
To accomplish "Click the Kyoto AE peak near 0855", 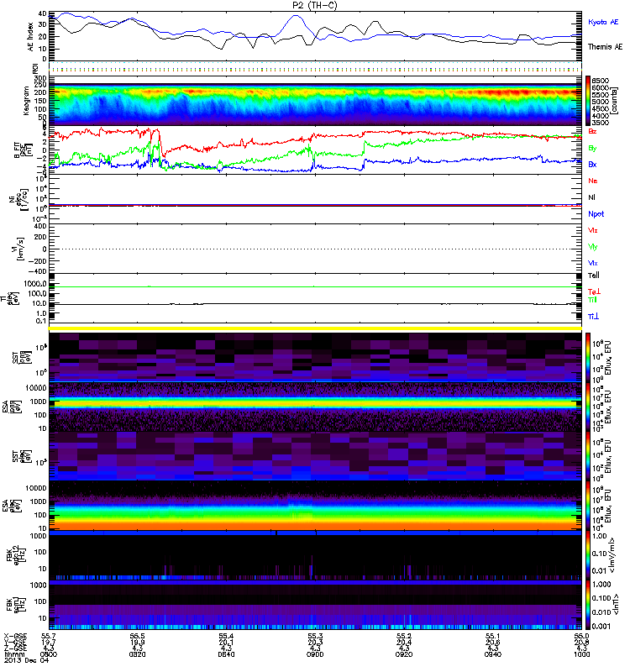I will 296,16.
